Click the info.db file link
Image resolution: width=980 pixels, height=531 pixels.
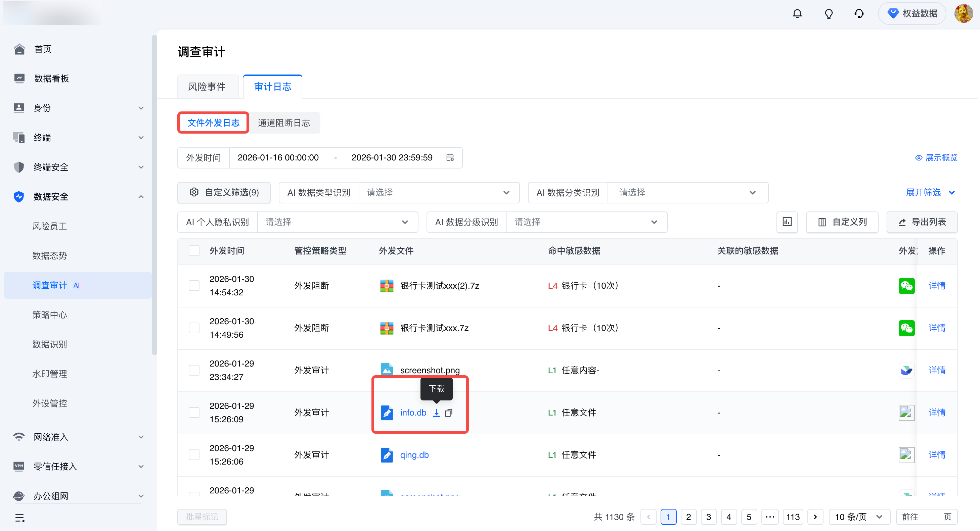click(x=413, y=413)
